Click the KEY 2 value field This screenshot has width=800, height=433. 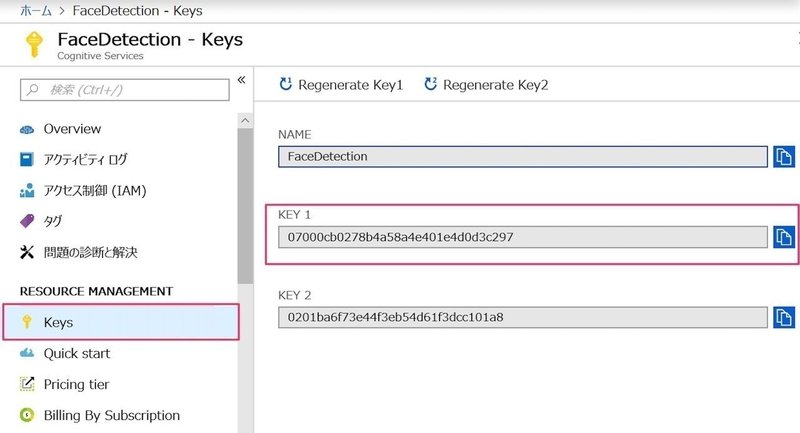[x=522, y=317]
